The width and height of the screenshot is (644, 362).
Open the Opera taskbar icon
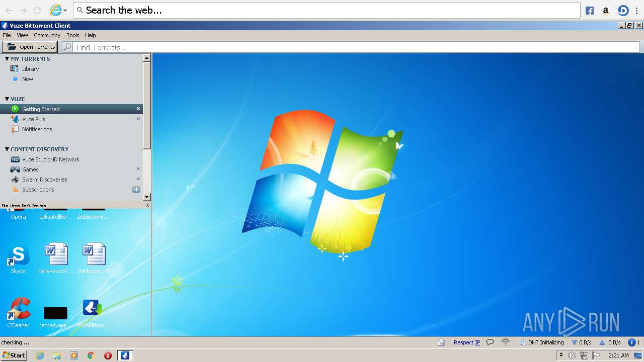[x=108, y=355]
